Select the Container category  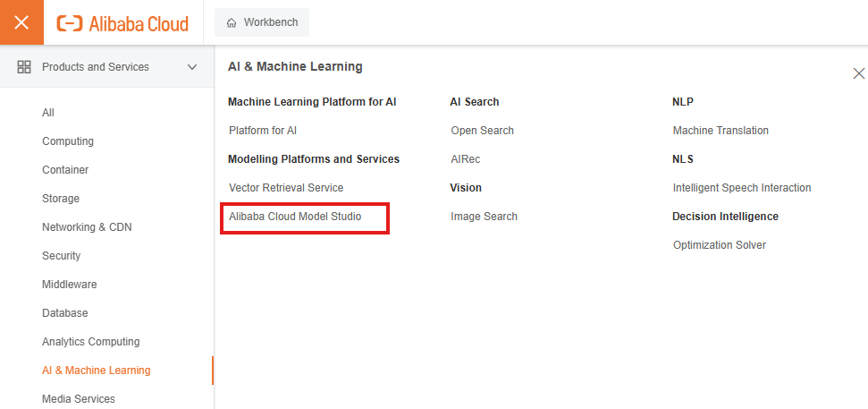(65, 169)
